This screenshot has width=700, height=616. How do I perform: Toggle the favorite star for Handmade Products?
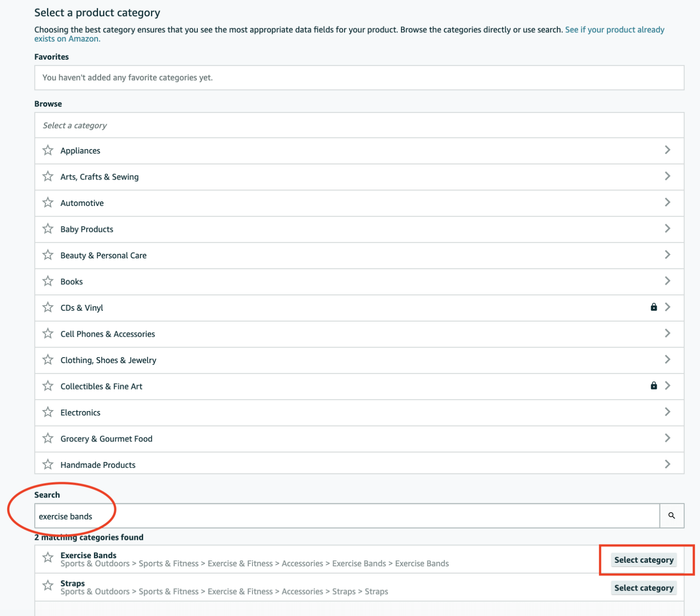pos(48,464)
